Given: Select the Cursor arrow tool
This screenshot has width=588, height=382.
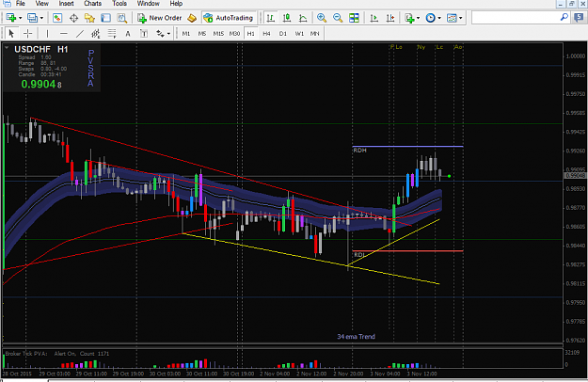Looking at the screenshot, I should coord(11,34).
